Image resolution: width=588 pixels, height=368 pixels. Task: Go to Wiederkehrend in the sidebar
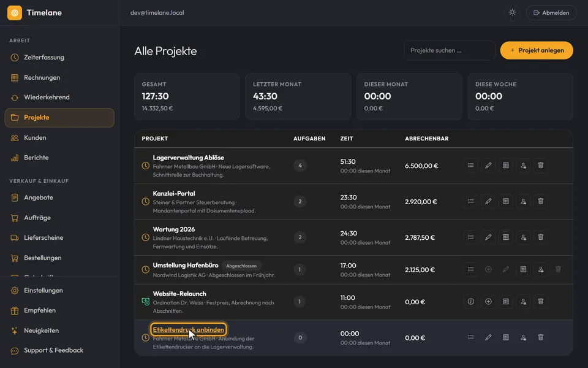[59, 98]
